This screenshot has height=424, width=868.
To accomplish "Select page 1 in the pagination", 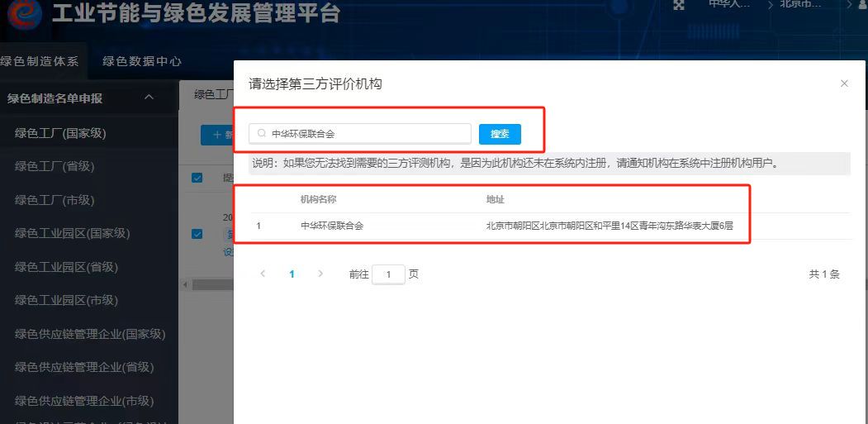I will (x=292, y=274).
